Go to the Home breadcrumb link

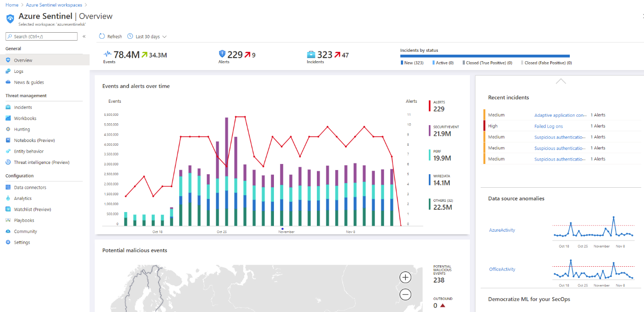12,5
